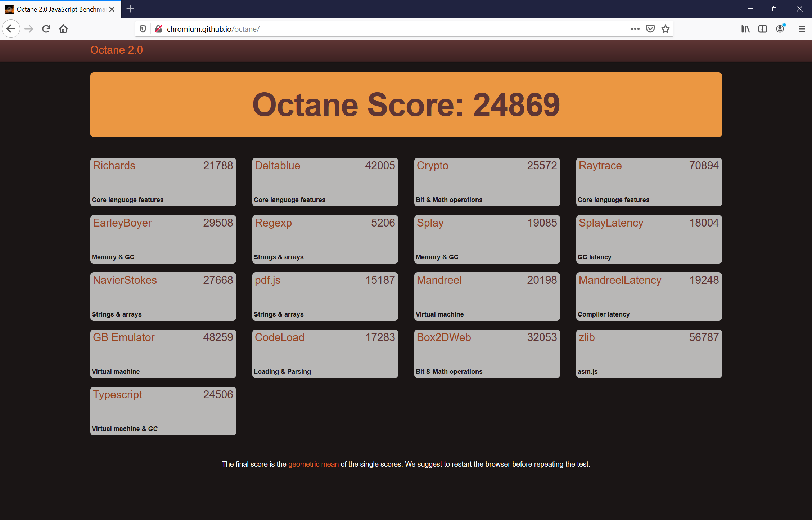Select the Typescript score 24506

click(x=218, y=394)
